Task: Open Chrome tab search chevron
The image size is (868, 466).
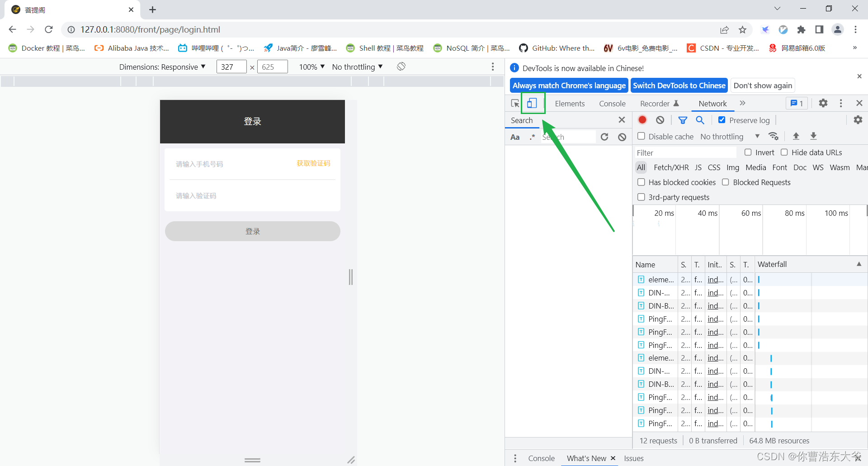Action: click(x=777, y=9)
